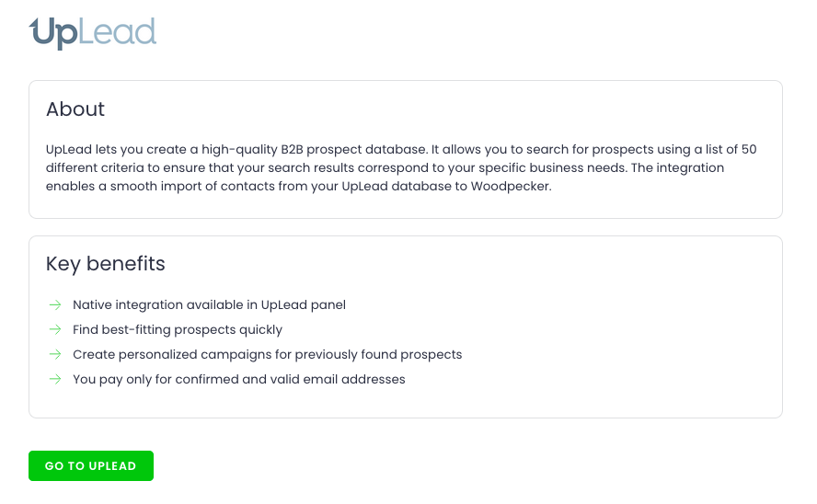
Task: Select 'Native integration available in UpLead panel' text
Action: pos(209,304)
